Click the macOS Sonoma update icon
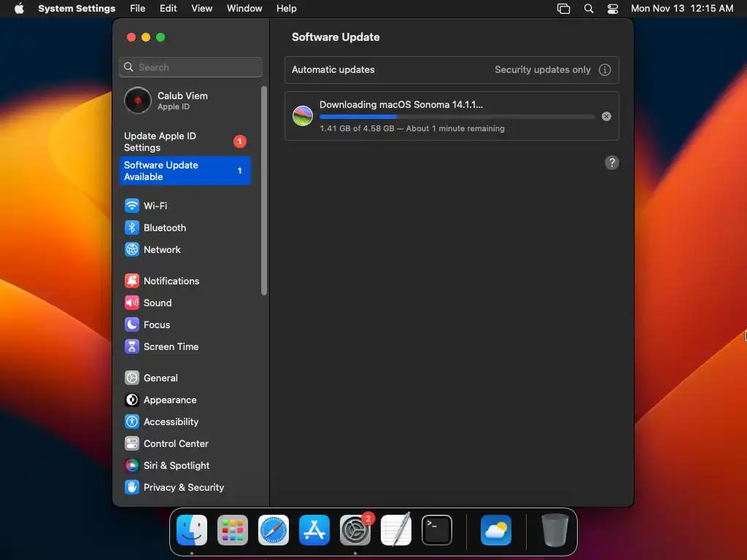This screenshot has height=560, width=747. 303,116
